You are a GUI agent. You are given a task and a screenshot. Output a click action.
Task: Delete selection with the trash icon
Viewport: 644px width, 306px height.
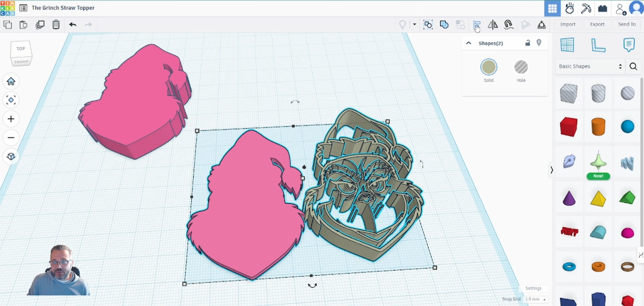[x=56, y=25]
